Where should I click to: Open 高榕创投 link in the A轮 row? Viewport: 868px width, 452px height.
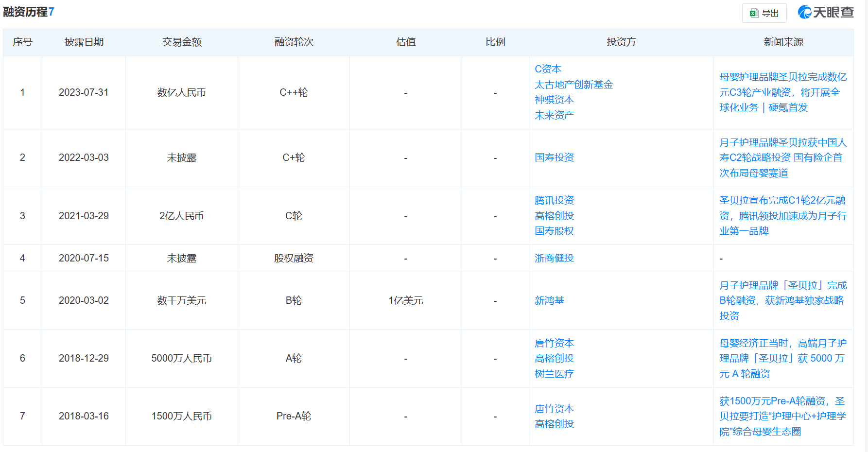click(x=554, y=358)
